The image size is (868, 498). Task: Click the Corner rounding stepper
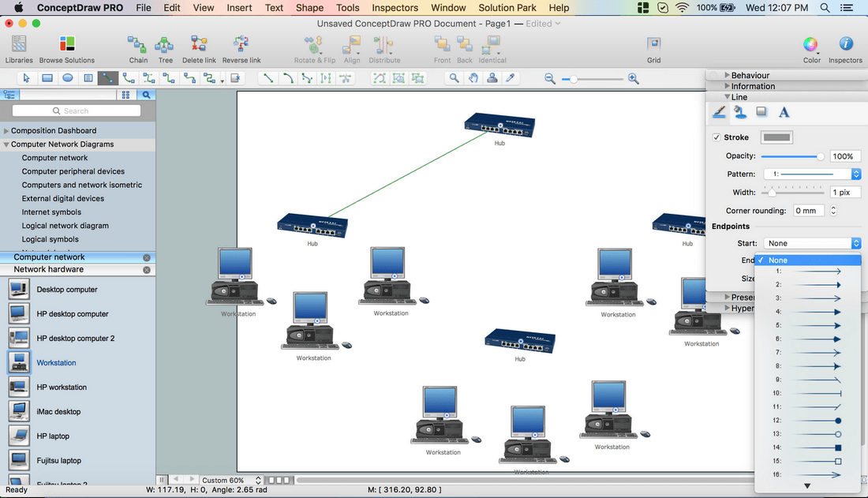pyautogui.click(x=833, y=211)
